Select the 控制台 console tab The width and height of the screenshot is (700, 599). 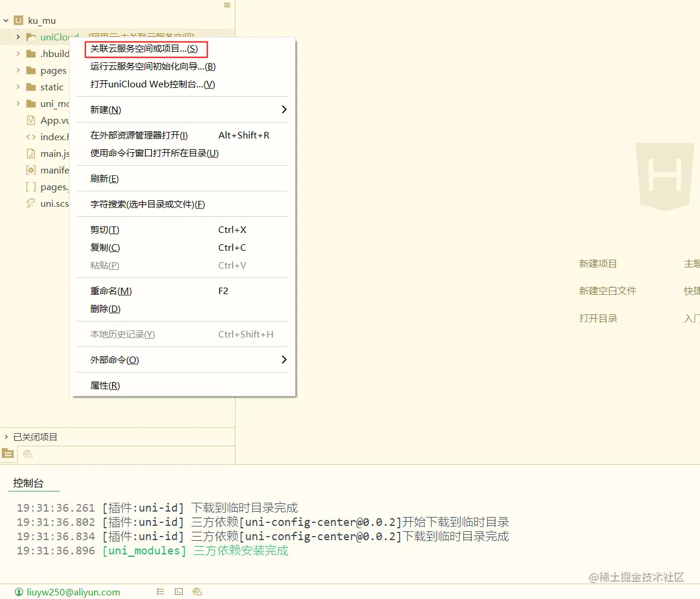pos(28,483)
